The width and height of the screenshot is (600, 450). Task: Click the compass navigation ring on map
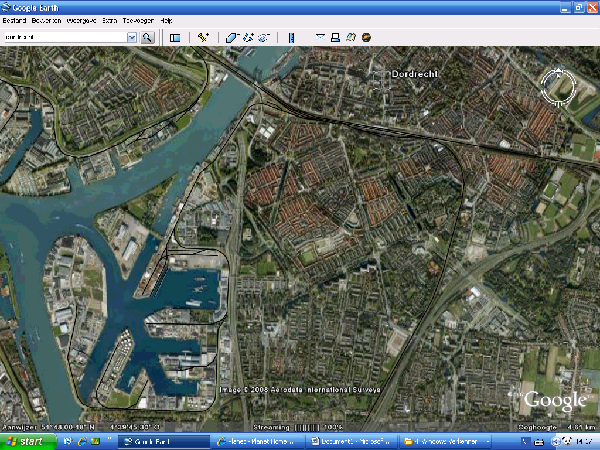(556, 86)
